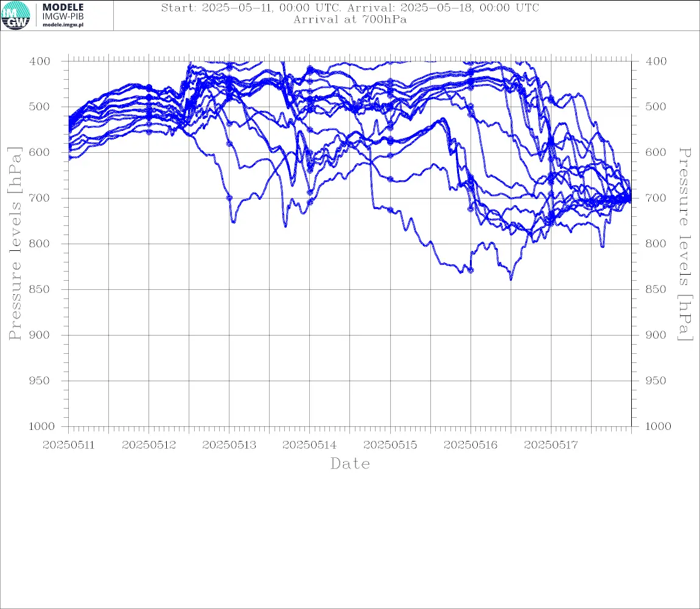The image size is (700, 609).
Task: Click left y-axis label 400
Action: tap(40, 62)
